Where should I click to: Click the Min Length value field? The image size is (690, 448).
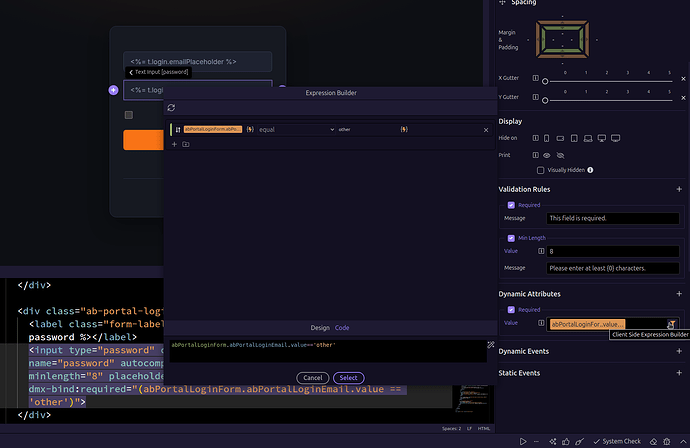[x=613, y=251]
